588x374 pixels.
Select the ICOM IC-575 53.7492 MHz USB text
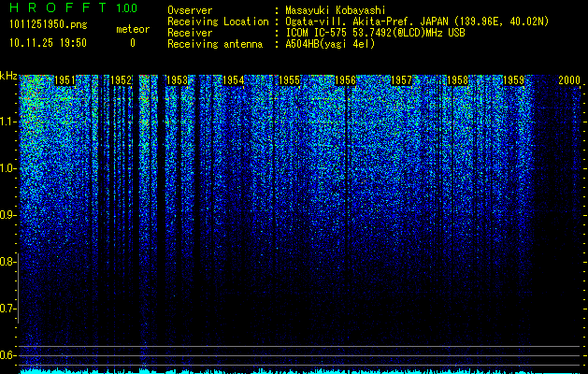pyautogui.click(x=375, y=33)
